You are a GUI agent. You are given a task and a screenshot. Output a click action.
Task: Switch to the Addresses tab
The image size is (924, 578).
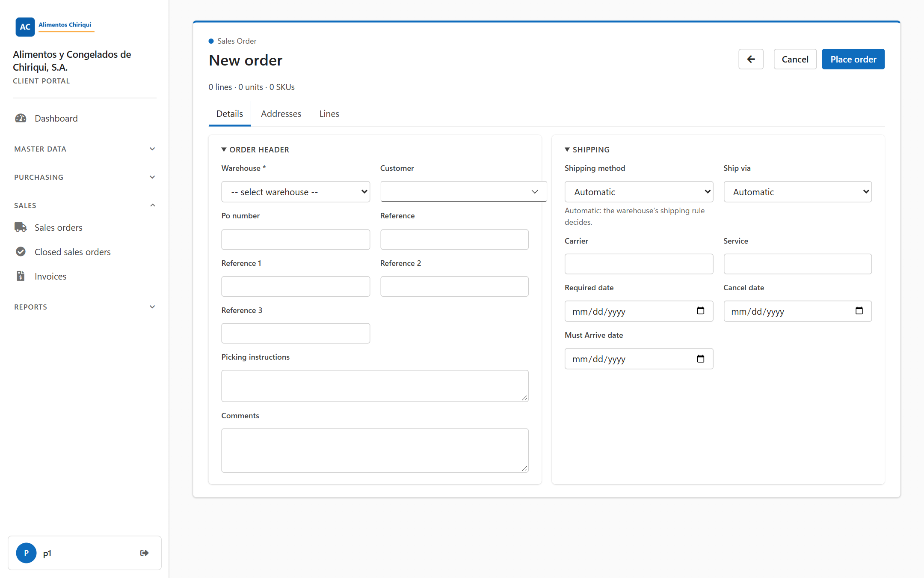tap(281, 114)
